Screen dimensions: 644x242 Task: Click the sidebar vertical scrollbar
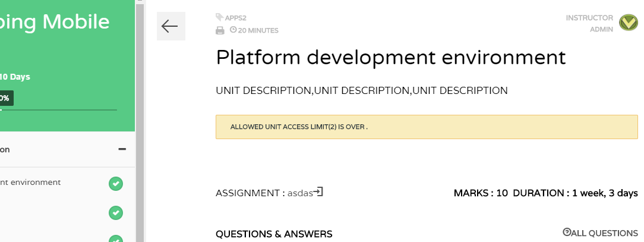click(x=140, y=121)
